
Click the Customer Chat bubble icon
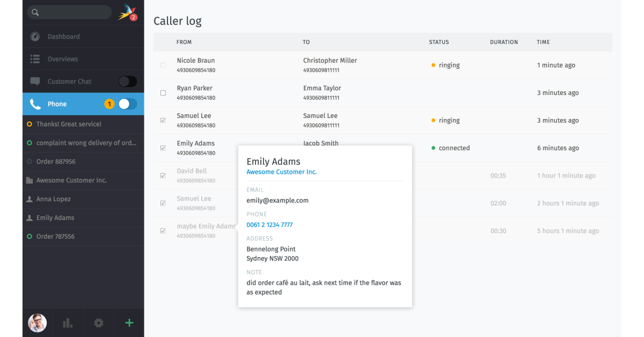tap(35, 82)
